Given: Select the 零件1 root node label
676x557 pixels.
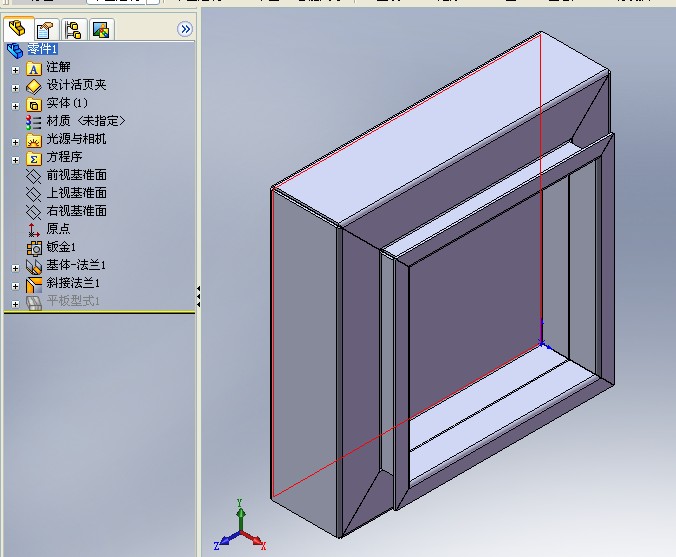Looking at the screenshot, I should [x=42, y=49].
